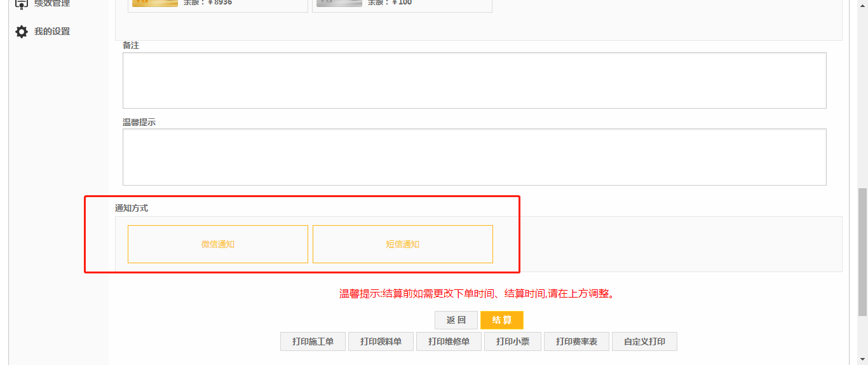Open 自定义打印 option
Image resolution: width=868 pixels, height=365 pixels.
(x=644, y=341)
